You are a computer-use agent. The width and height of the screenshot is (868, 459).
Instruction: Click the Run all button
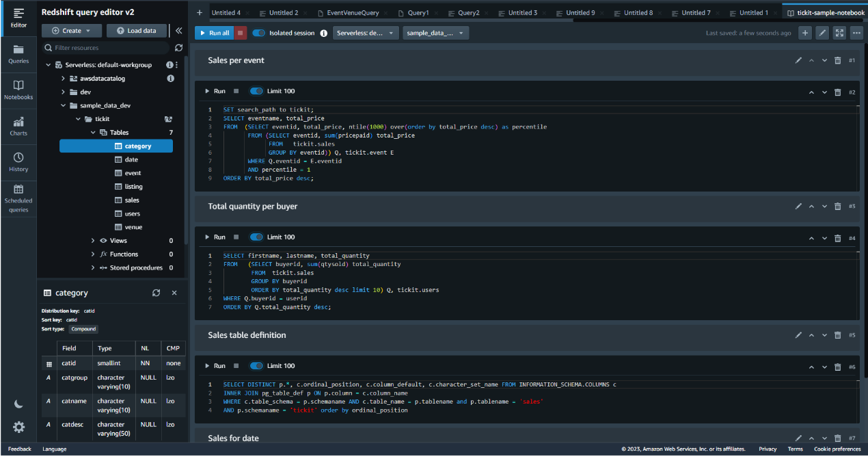213,33
